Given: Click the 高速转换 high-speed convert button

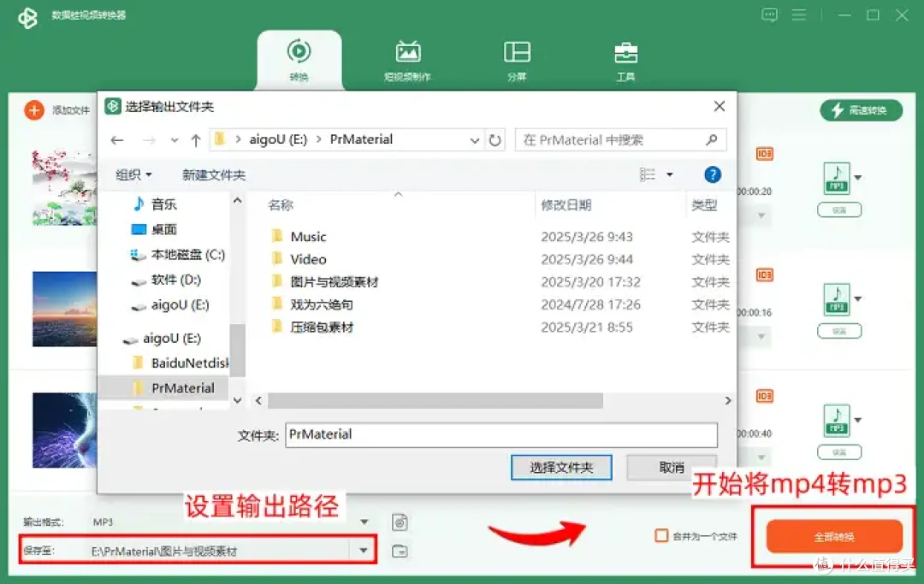Looking at the screenshot, I should pyautogui.click(x=861, y=110).
